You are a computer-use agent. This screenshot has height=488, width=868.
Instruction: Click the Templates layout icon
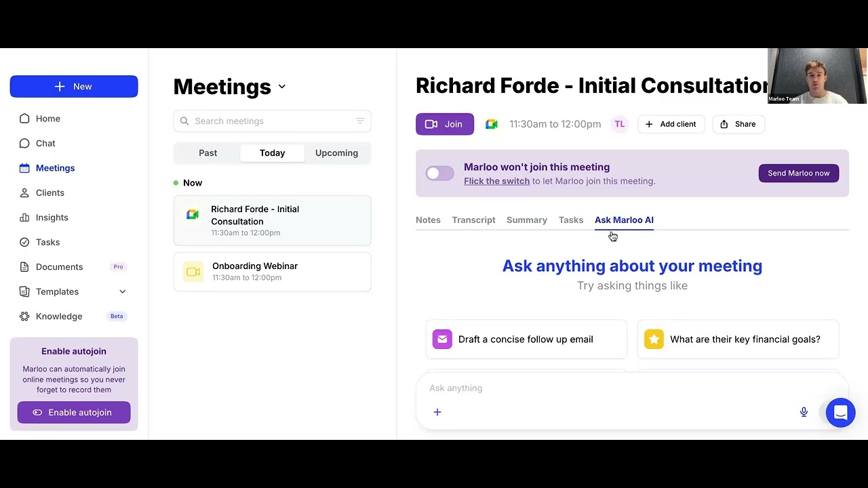pyautogui.click(x=24, y=291)
